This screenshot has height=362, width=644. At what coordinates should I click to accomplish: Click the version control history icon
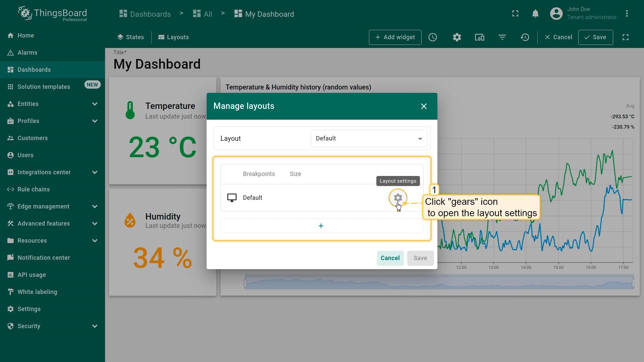tap(525, 37)
